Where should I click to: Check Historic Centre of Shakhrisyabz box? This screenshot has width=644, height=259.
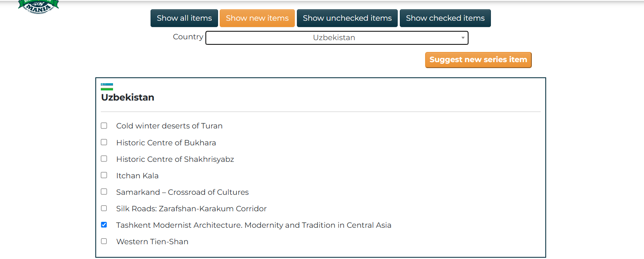coord(104,158)
